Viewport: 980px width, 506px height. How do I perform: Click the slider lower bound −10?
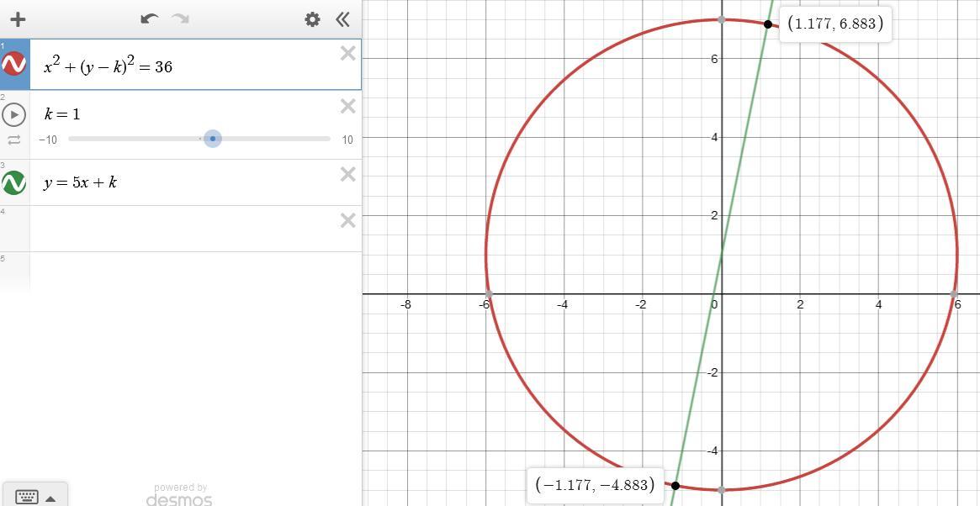[48, 140]
